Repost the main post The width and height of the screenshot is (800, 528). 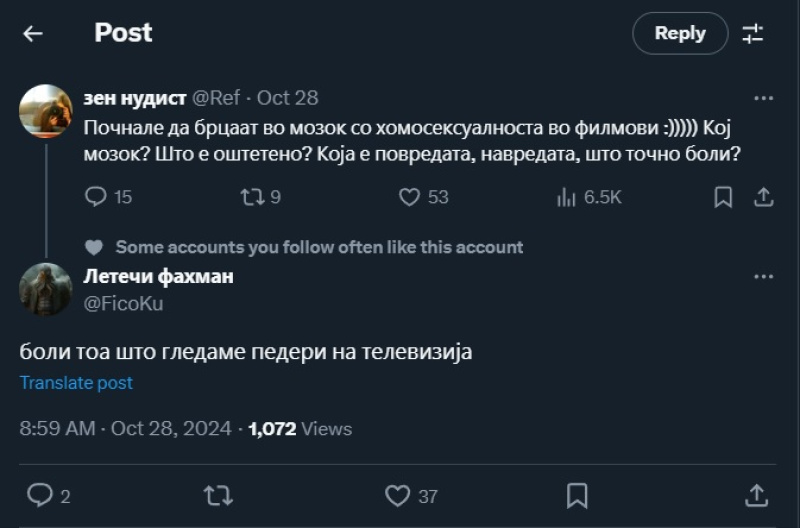pyautogui.click(x=217, y=495)
